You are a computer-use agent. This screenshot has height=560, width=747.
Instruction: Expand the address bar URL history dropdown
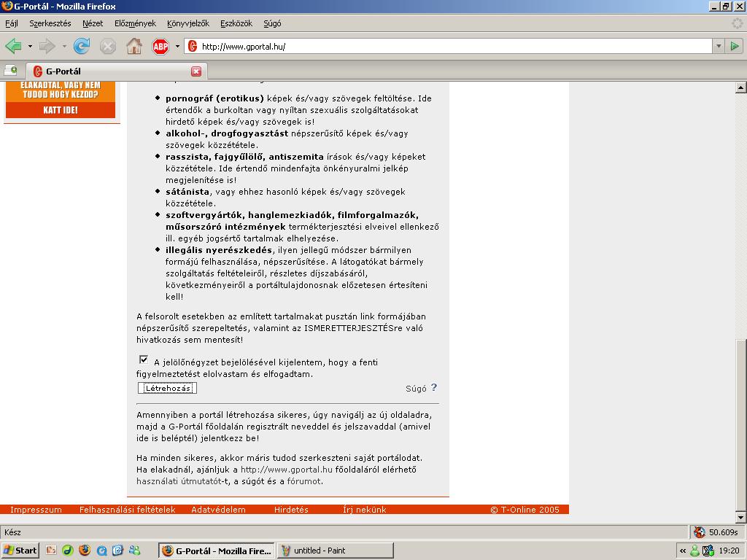717,46
